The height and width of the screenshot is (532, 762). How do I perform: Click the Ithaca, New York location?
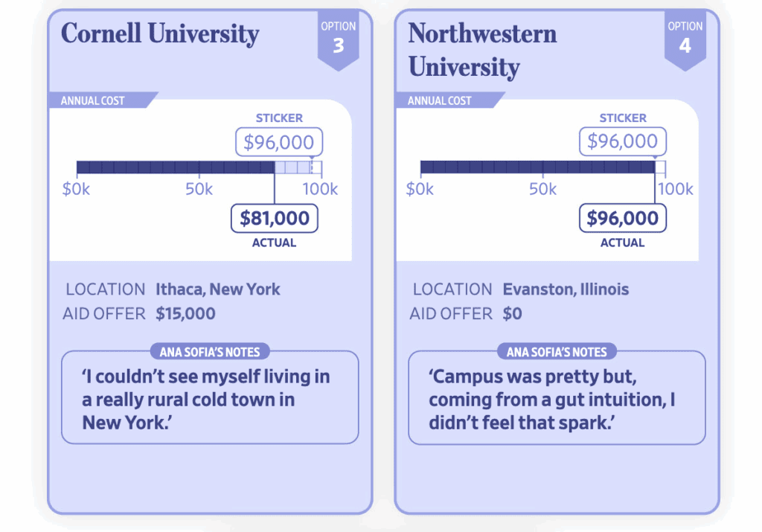point(217,289)
